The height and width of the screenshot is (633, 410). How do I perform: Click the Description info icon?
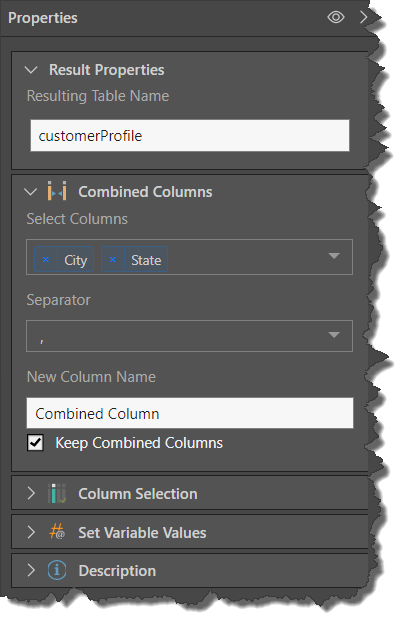click(x=57, y=570)
